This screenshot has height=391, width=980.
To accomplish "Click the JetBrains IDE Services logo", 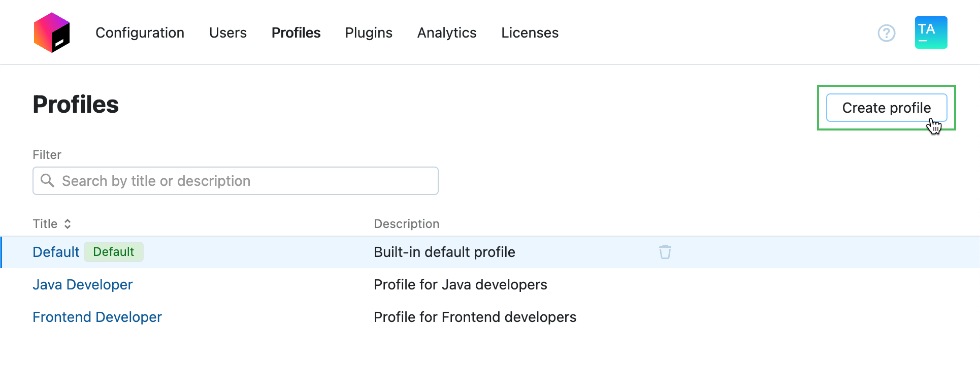I will pos(52,32).
